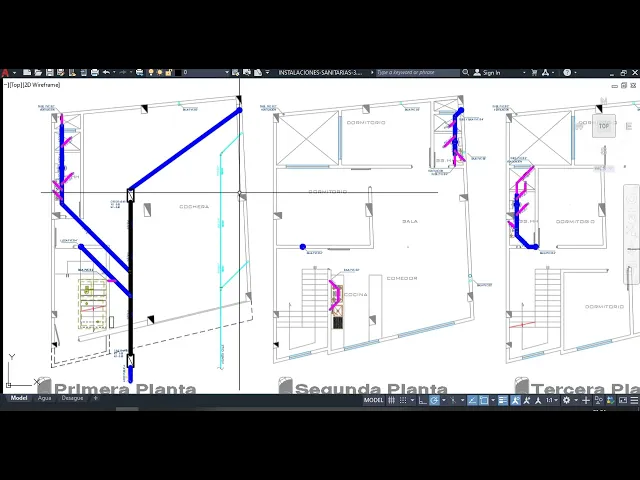Click the Save As icon
The image size is (640, 480).
click(61, 73)
